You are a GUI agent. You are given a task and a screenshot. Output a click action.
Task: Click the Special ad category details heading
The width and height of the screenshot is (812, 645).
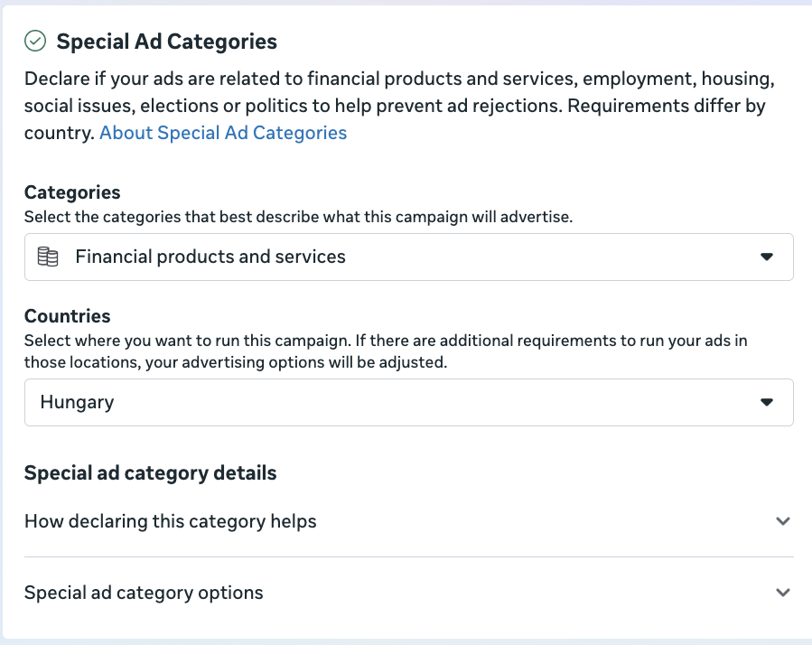coord(150,472)
